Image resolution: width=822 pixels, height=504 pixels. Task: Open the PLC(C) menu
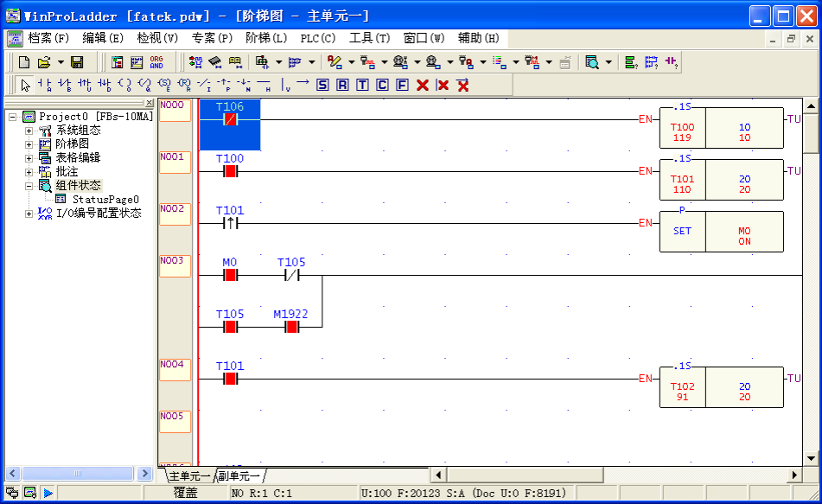coord(317,38)
